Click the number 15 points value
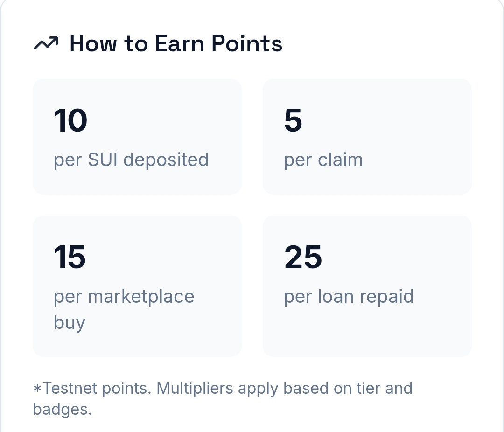The image size is (504, 432). tap(70, 257)
